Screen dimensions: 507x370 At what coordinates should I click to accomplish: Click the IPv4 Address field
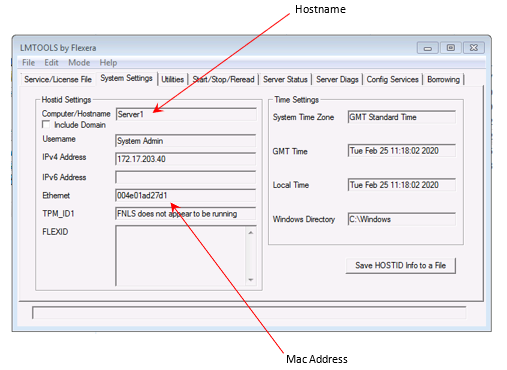coord(186,159)
